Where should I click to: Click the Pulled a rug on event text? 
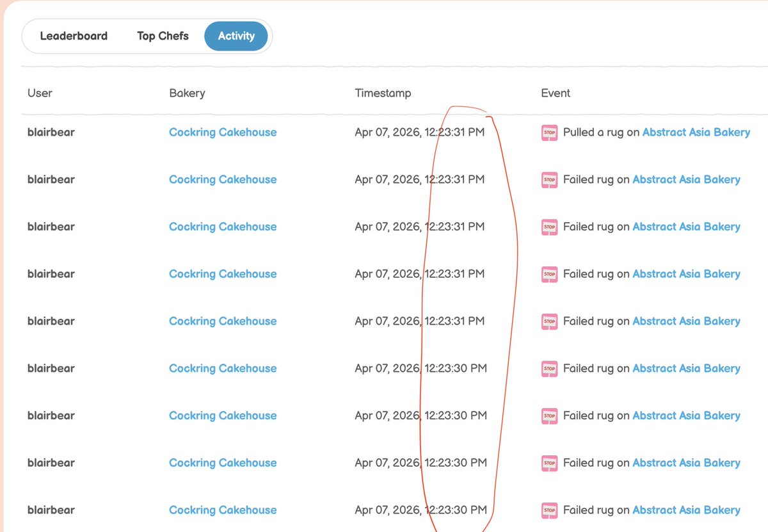(601, 133)
